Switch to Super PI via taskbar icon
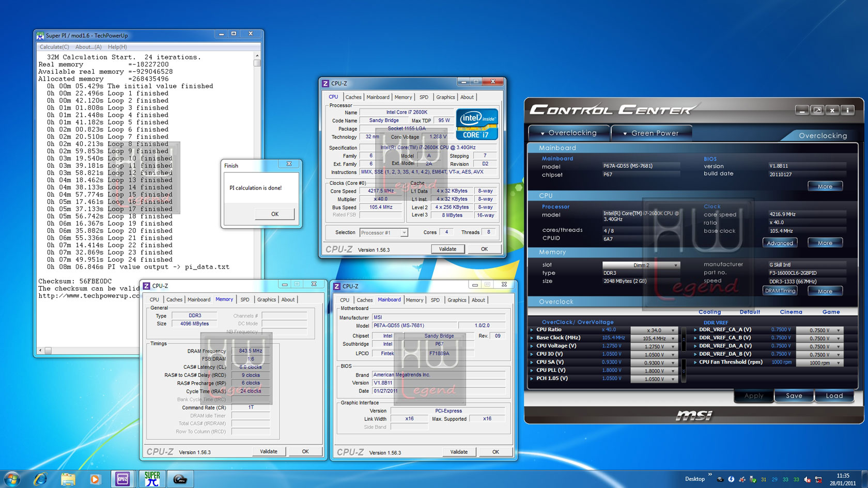 click(152, 479)
